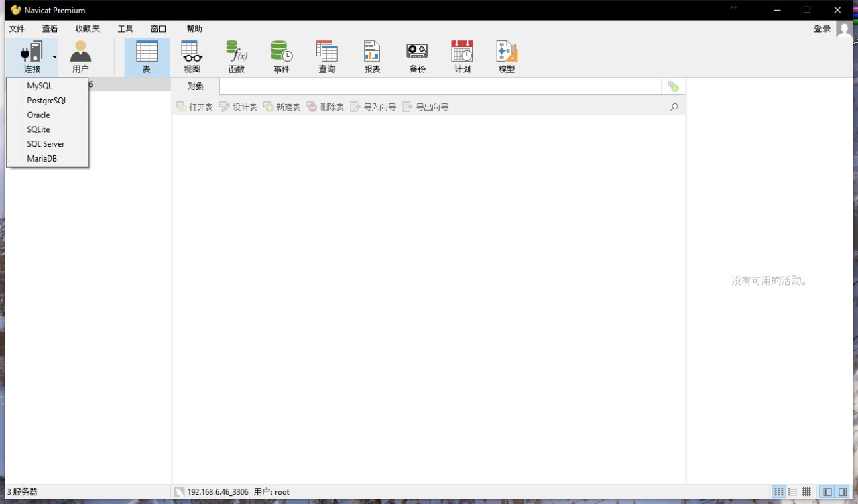
Task: Launch the 导入向导 (Import Wizard)
Action: (373, 107)
